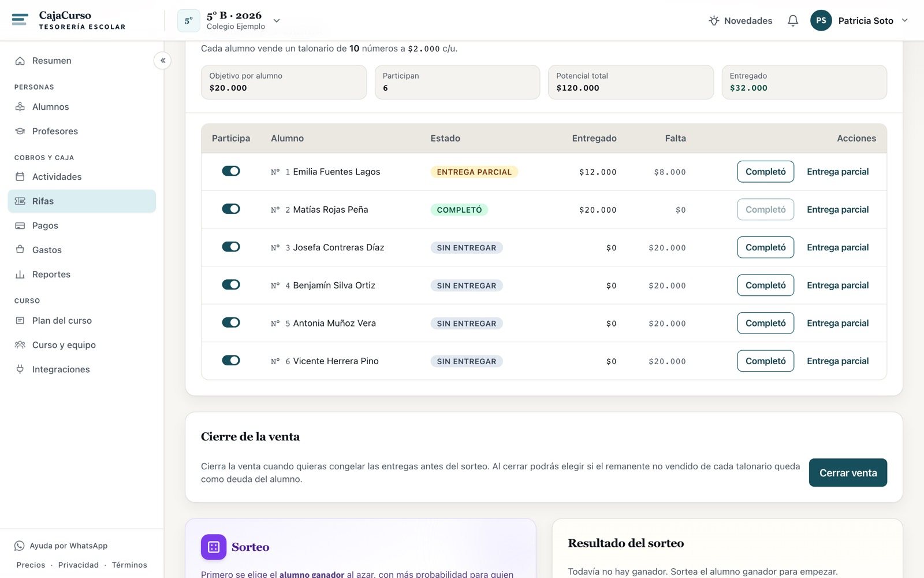This screenshot has width=924, height=578.
Task: Open Ayuda por WhatsApp
Action: coord(61,546)
